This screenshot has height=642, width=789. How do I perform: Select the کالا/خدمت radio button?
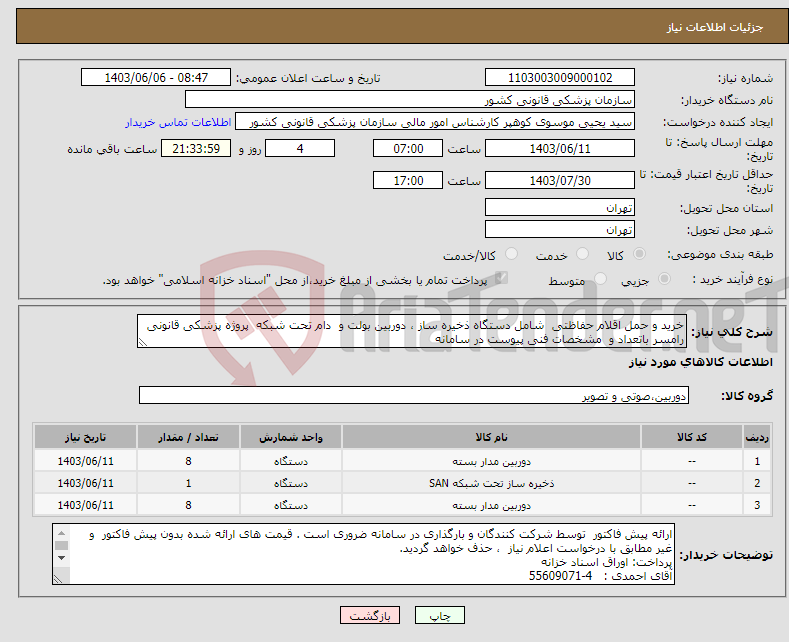click(511, 254)
